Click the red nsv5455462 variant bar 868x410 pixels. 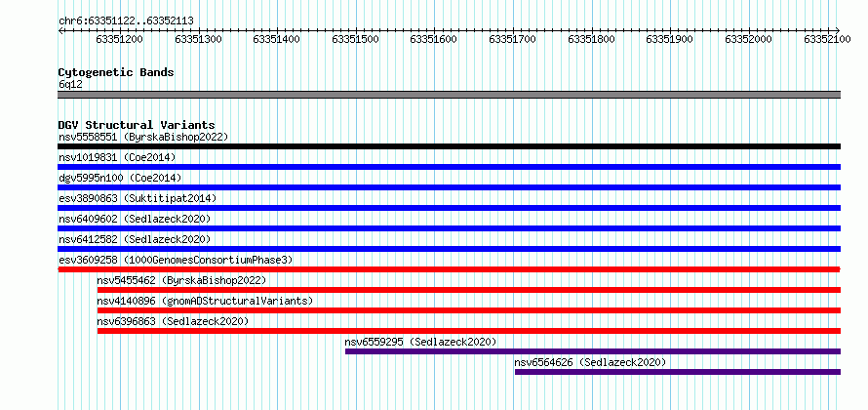(469, 290)
